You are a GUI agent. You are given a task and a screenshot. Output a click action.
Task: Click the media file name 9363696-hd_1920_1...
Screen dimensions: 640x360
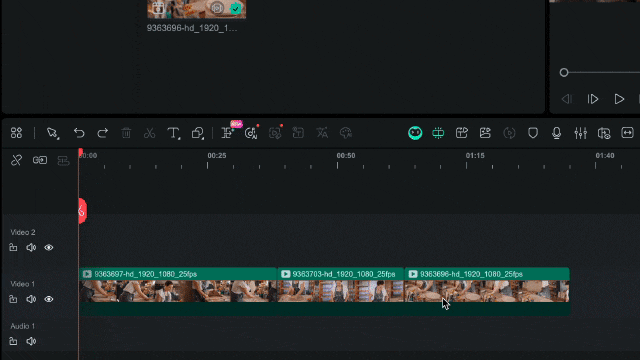point(192,28)
